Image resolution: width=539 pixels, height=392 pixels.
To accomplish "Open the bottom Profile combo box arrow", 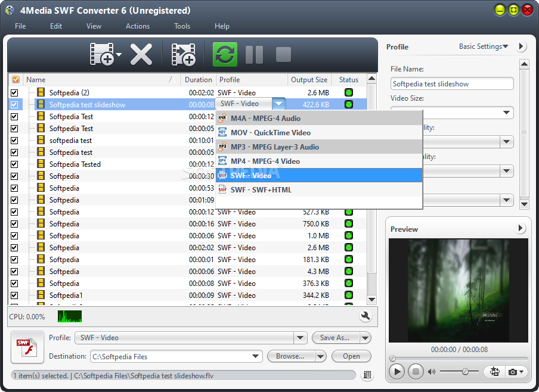I will pos(300,338).
